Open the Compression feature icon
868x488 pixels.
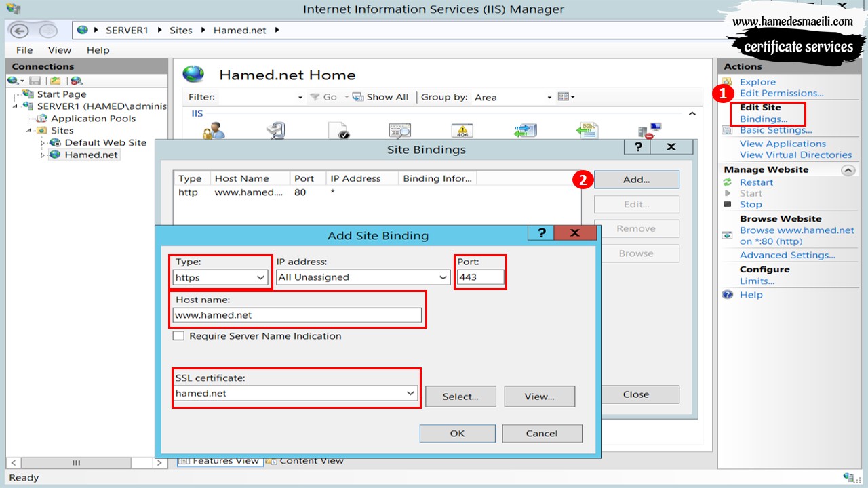[x=276, y=131]
